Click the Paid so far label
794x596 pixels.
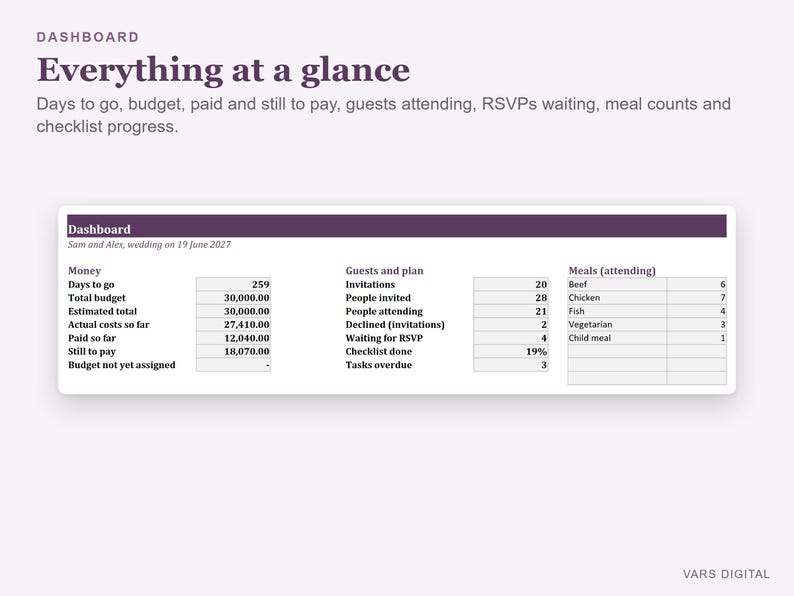(x=92, y=338)
